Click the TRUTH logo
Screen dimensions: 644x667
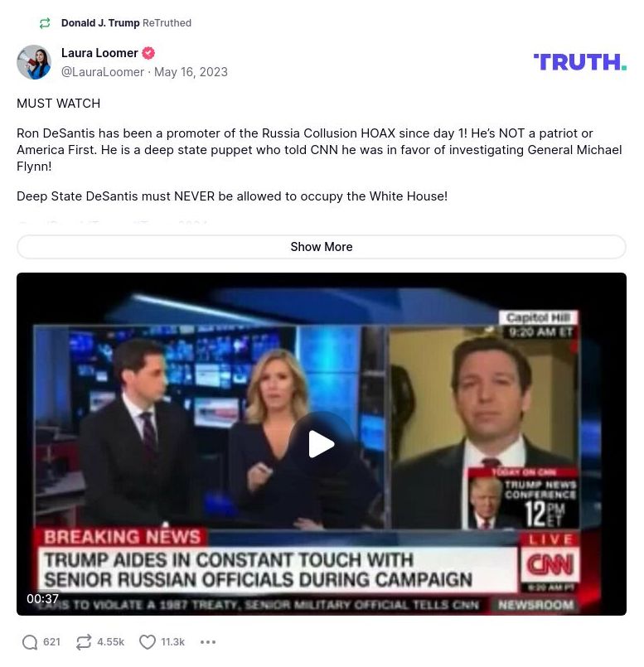pos(579,62)
